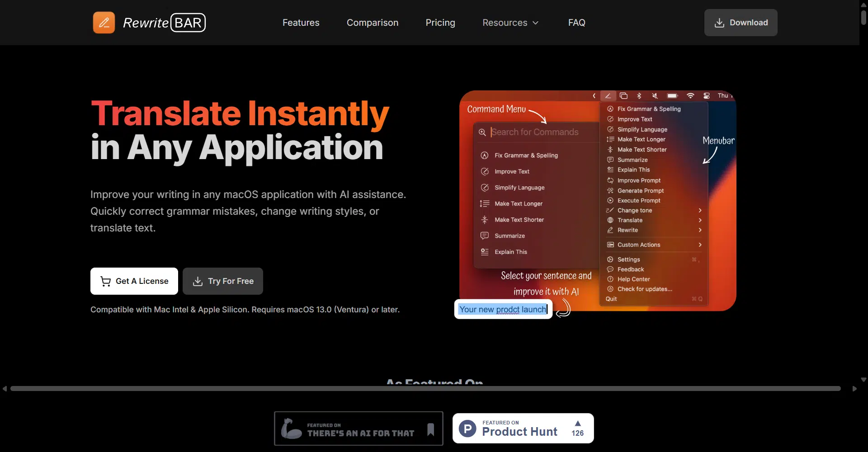868x452 pixels.
Task: Click the Wi-Fi icon in the menubar image
Action: (690, 96)
